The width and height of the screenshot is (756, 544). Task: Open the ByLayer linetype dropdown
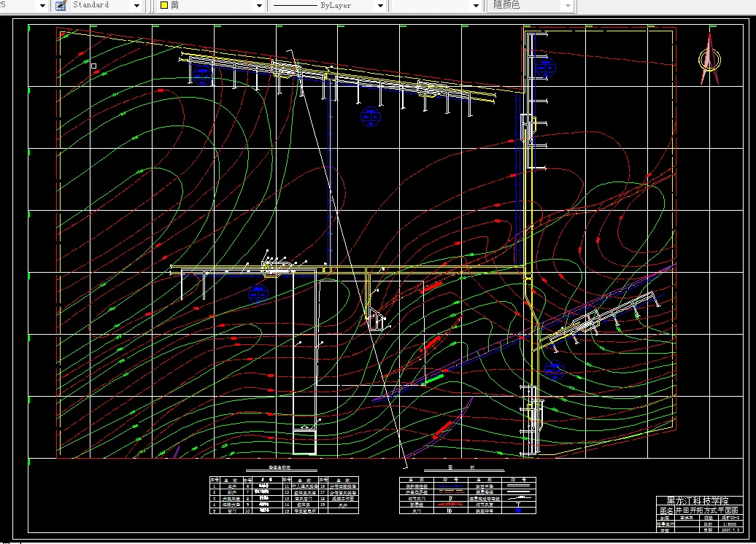[380, 6]
